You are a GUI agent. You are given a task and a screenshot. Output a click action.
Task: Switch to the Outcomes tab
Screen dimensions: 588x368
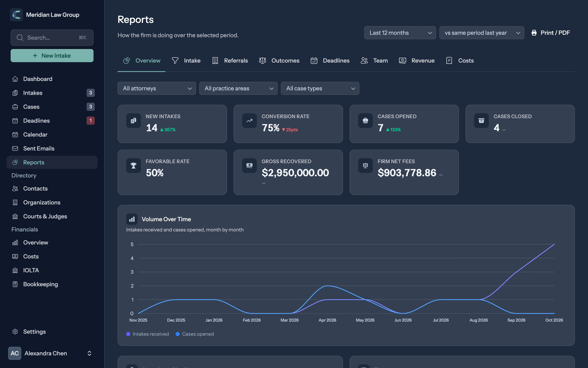pos(279,61)
